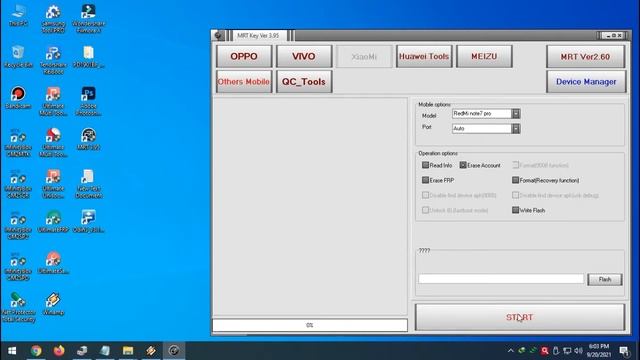Open the taskbar clock and date
Viewport: 640px width, 360px height.
pos(598,351)
